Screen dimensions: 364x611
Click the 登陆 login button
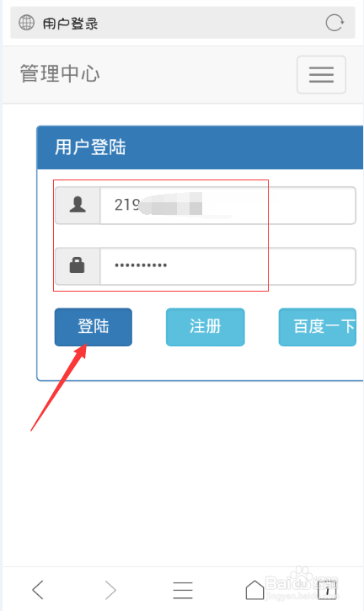[94, 327]
